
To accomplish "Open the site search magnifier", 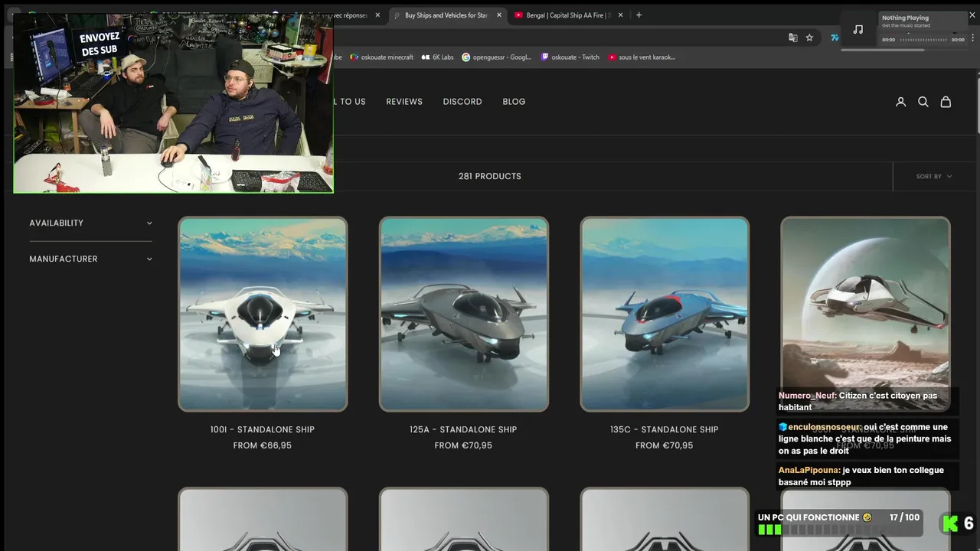I will coord(923,102).
